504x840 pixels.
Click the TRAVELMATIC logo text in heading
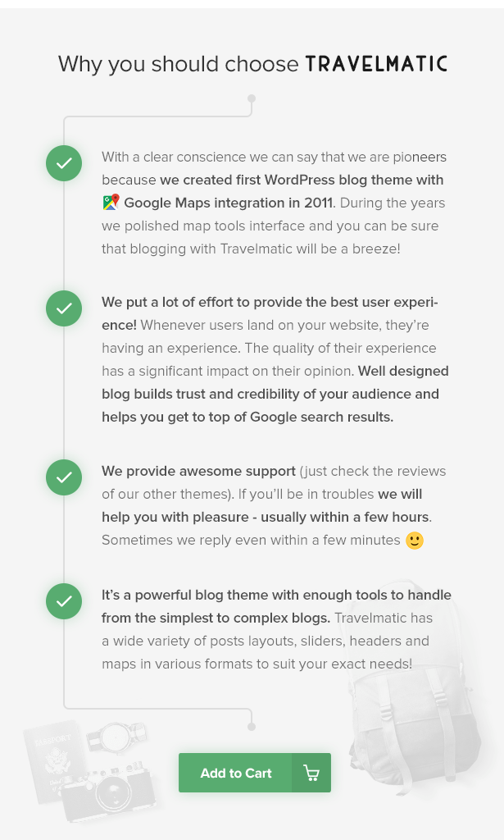(376, 64)
